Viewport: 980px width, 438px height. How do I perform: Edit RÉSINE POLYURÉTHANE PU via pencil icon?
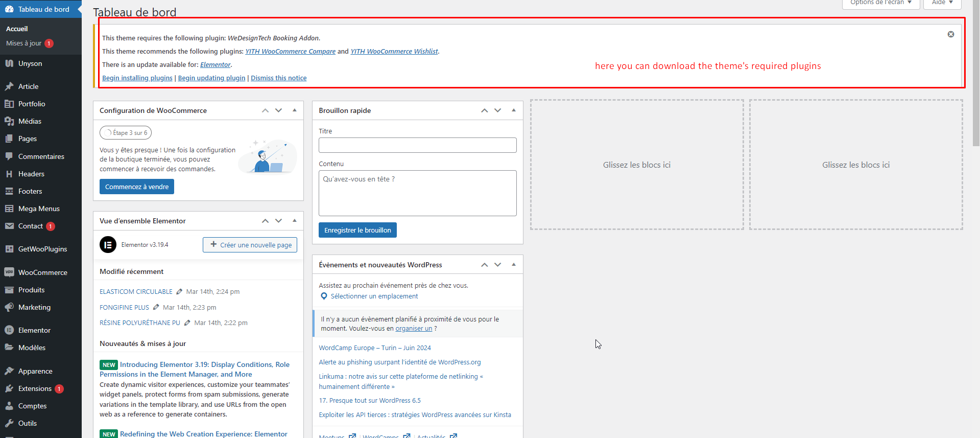click(x=187, y=322)
